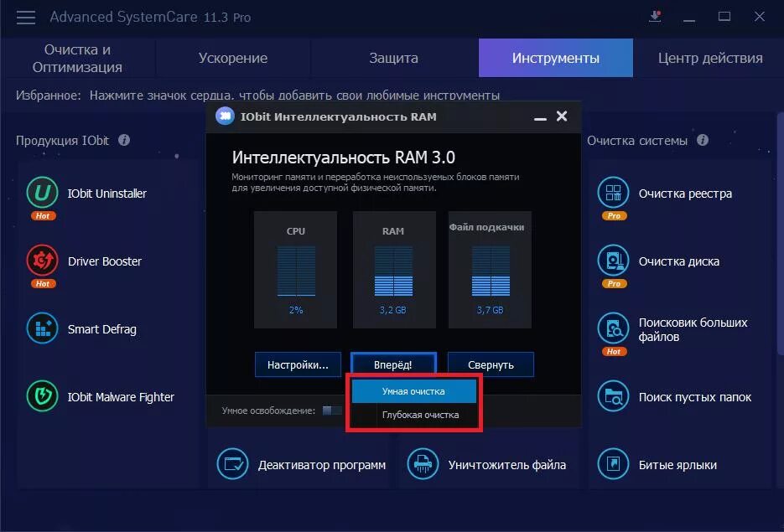Click the IObit Malware Fighter label
The height and width of the screenshot is (532, 784).
pos(121,397)
